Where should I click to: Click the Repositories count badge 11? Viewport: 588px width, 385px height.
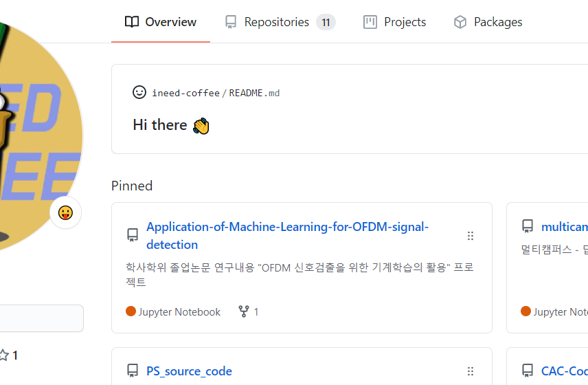point(326,22)
